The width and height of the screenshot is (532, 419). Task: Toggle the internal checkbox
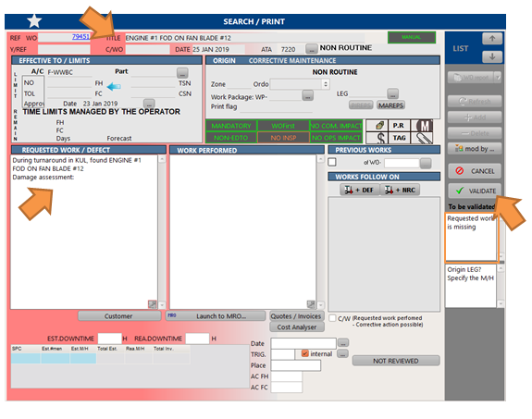click(x=304, y=353)
